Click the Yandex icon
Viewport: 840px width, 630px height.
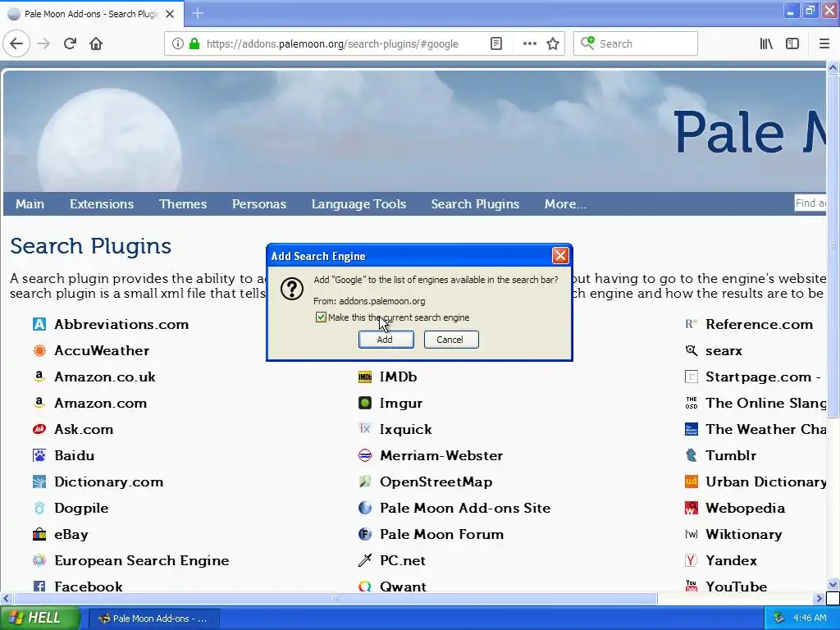pos(691,560)
